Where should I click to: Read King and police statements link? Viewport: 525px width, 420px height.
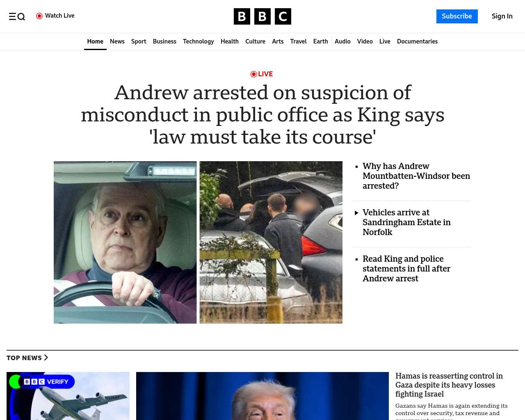[x=406, y=269]
